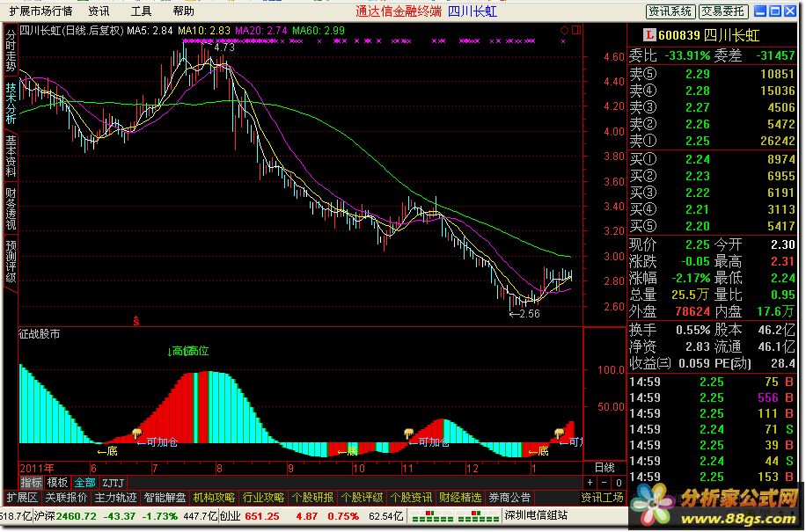Screen dimensions: 806x532
Task: Select the 模板 tab below the chart
Action: 57,483
